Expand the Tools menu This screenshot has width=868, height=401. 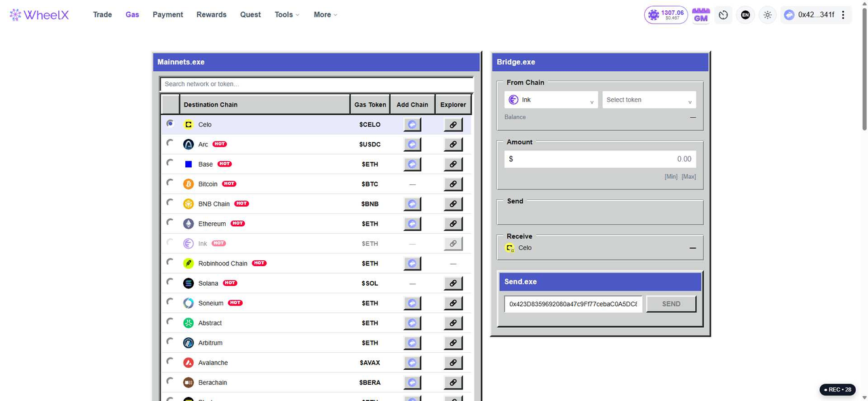(x=287, y=15)
